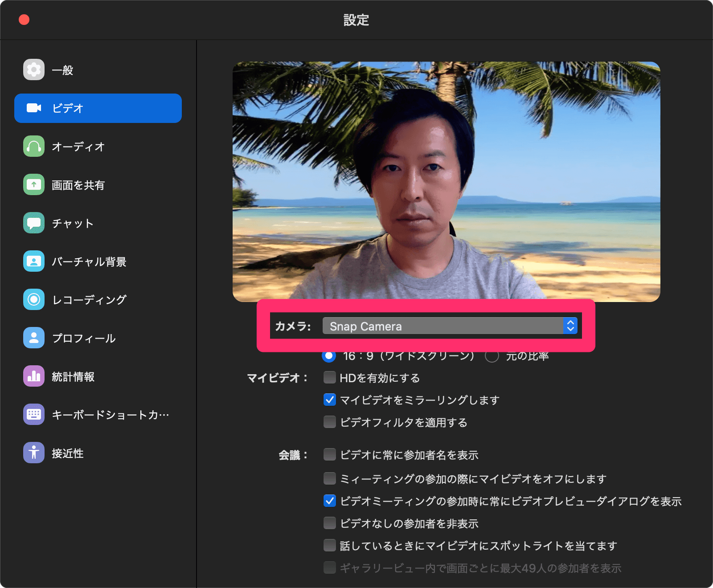The image size is (713, 588).
Task: Open チャット settings via speech bubble icon
Action: (x=33, y=223)
